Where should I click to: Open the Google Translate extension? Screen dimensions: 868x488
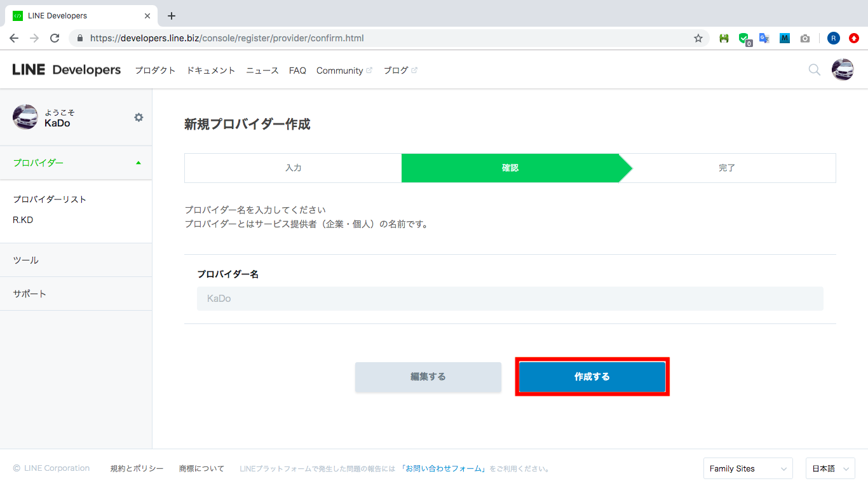(x=764, y=38)
